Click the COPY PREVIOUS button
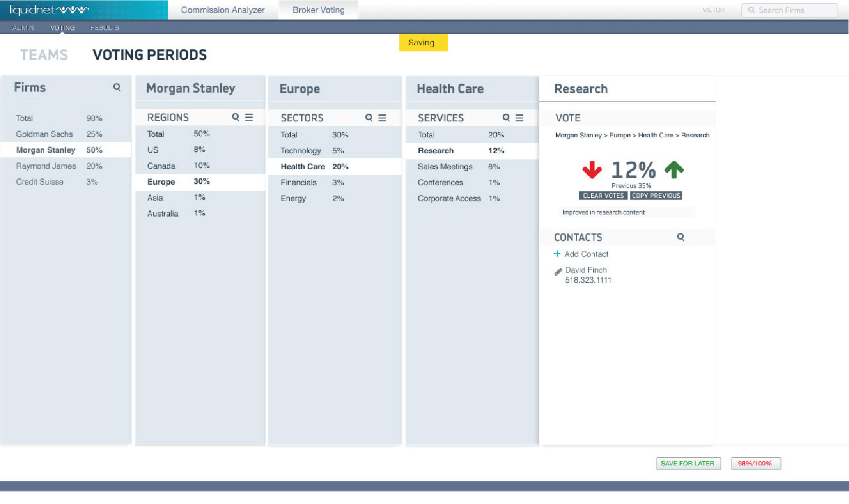 [x=656, y=196]
